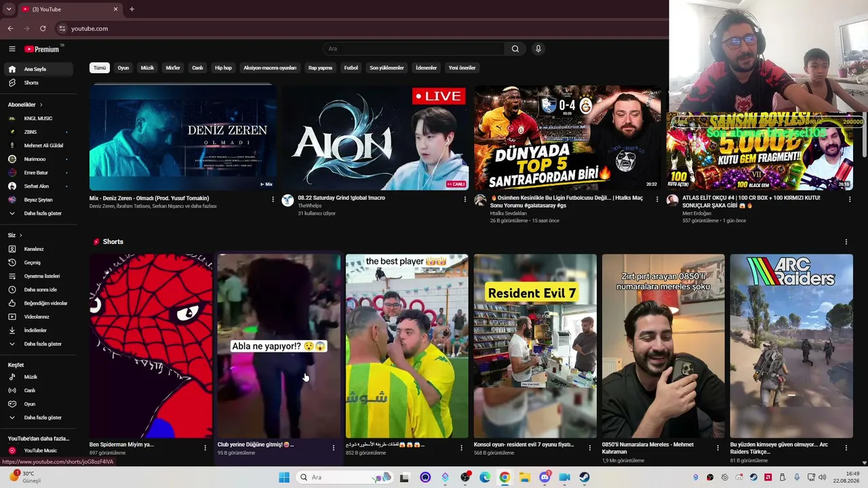Open the ARC Raiders short thumbnail

[791, 346]
